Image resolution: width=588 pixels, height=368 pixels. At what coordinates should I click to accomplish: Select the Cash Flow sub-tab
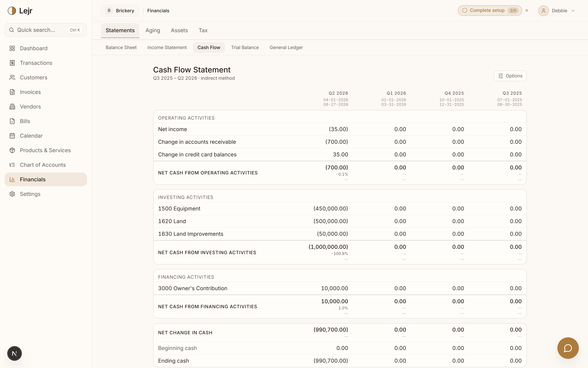209,48
